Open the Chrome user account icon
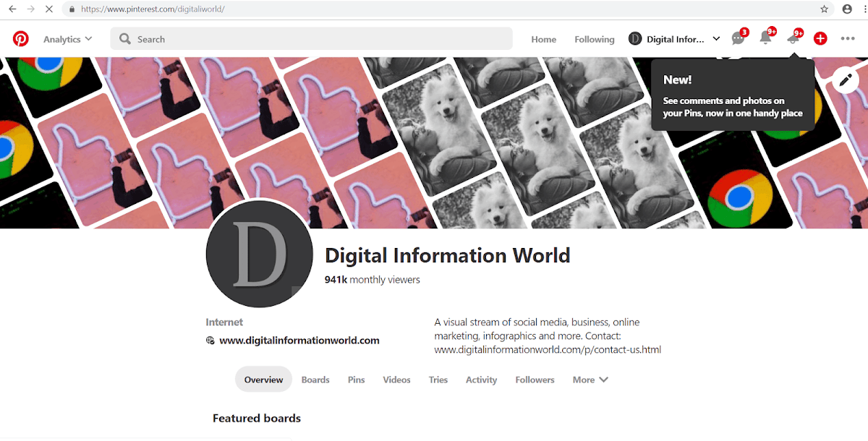 (846, 9)
